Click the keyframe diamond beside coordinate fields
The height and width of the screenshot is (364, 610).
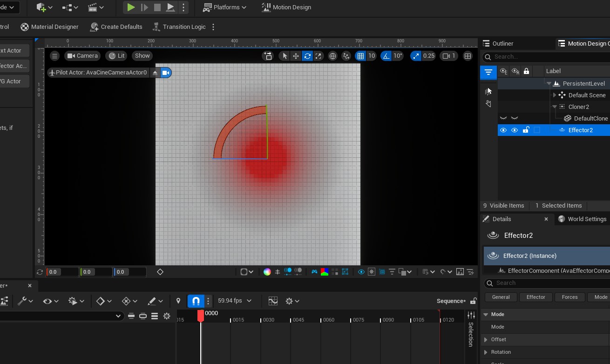pyautogui.click(x=160, y=272)
